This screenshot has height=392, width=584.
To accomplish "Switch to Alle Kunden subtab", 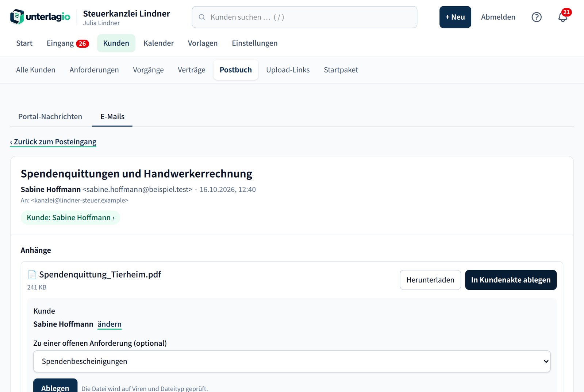I will tap(36, 70).
